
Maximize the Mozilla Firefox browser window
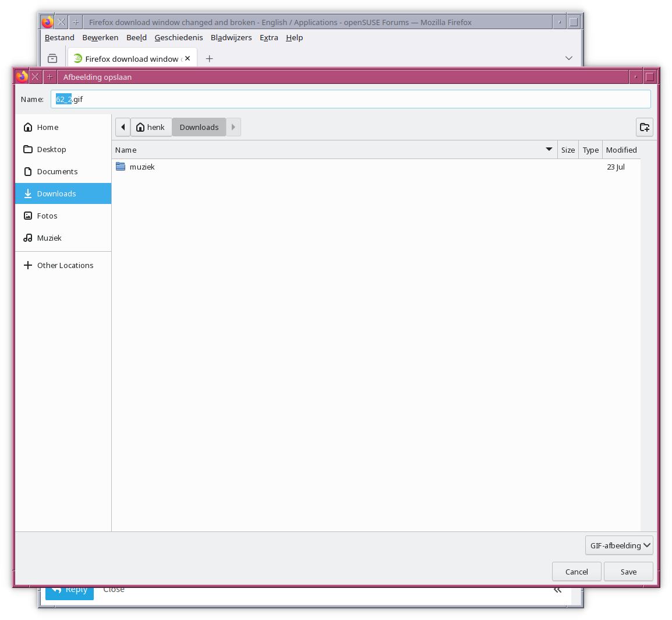(x=574, y=22)
